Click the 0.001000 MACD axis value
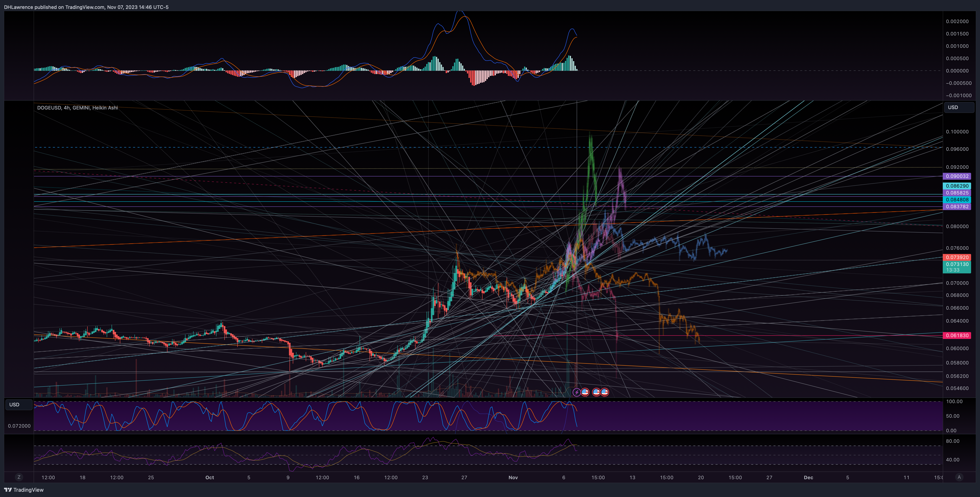Image resolution: width=980 pixels, height=497 pixels. tap(957, 46)
